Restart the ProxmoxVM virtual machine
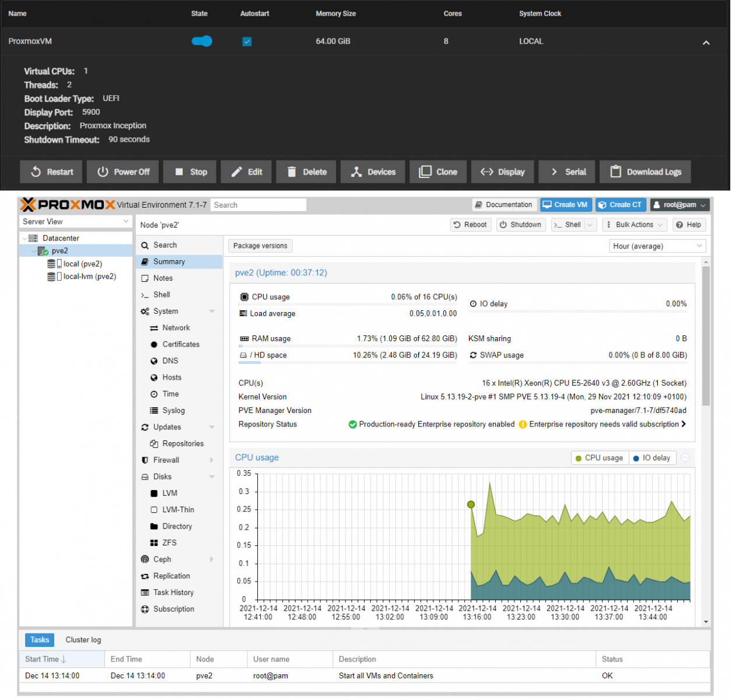 point(51,172)
